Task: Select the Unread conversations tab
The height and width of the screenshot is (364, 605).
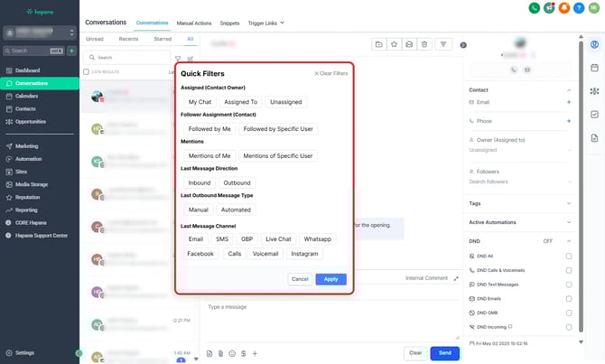Action: tap(95, 40)
